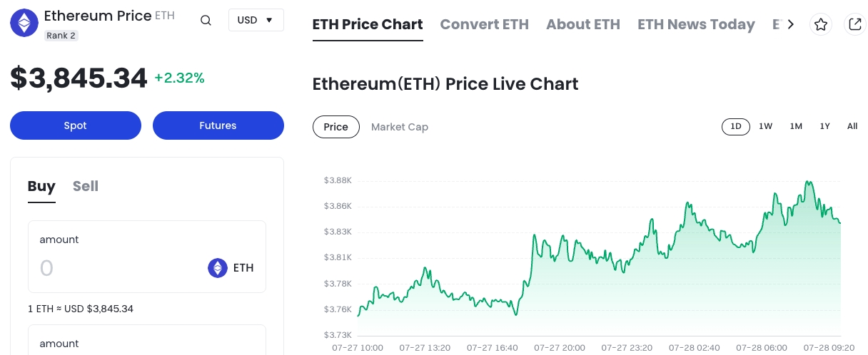This screenshot has height=355, width=868.
Task: Select the Price chart toggle
Action: tap(335, 127)
